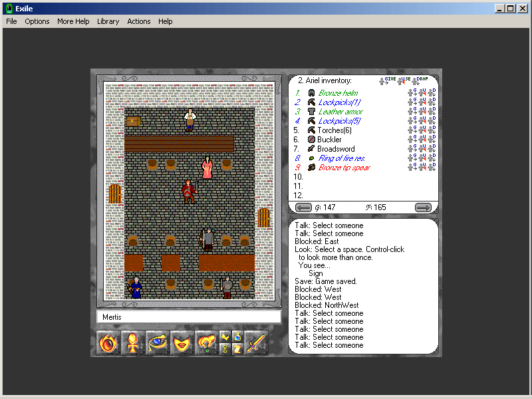Viewport: 532px width, 399px height.
Task: Give the Ring of fire res to another character
Action: click(412, 158)
